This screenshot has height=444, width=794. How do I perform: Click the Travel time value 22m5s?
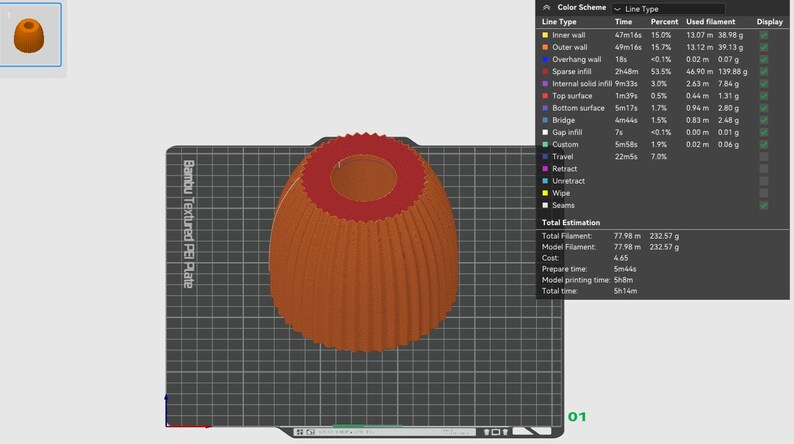[x=626, y=156]
